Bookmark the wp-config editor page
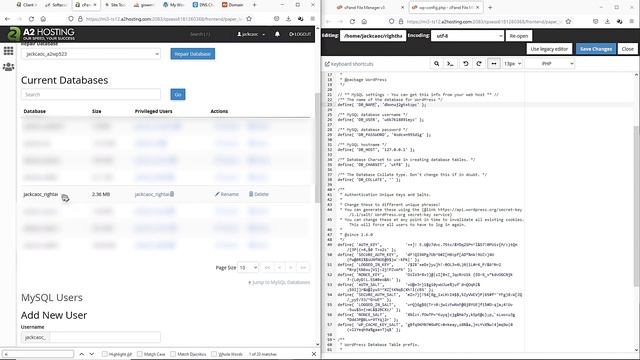640x360 pixels. click(x=568, y=22)
